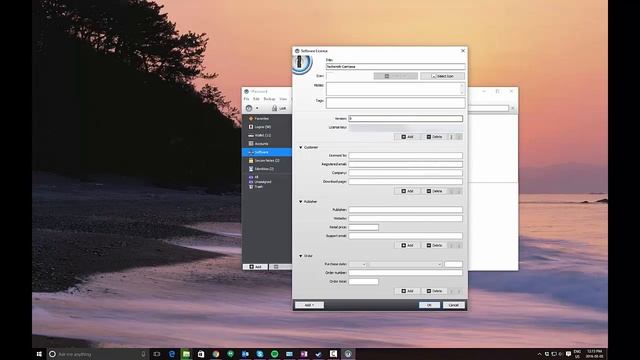The image size is (640, 360).
Task: Add a field in Publisher section
Action: 407,245
